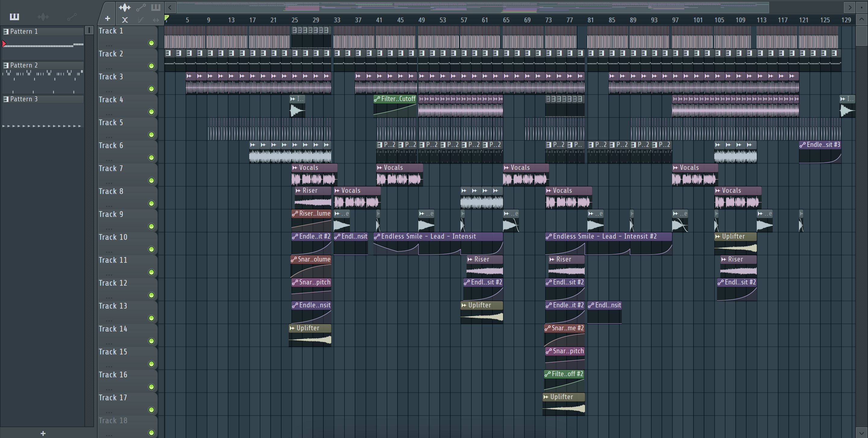The width and height of the screenshot is (868, 438).
Task: Open the Snar..olume clip menu icon
Action: tap(294, 260)
